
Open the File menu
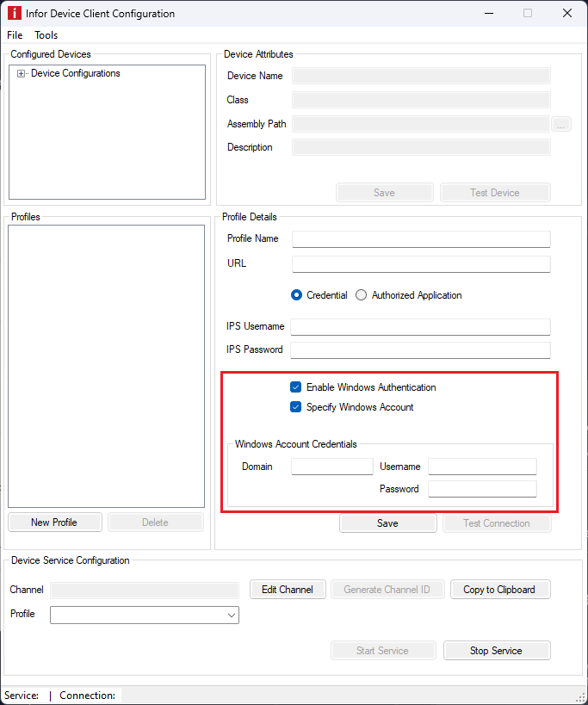15,35
